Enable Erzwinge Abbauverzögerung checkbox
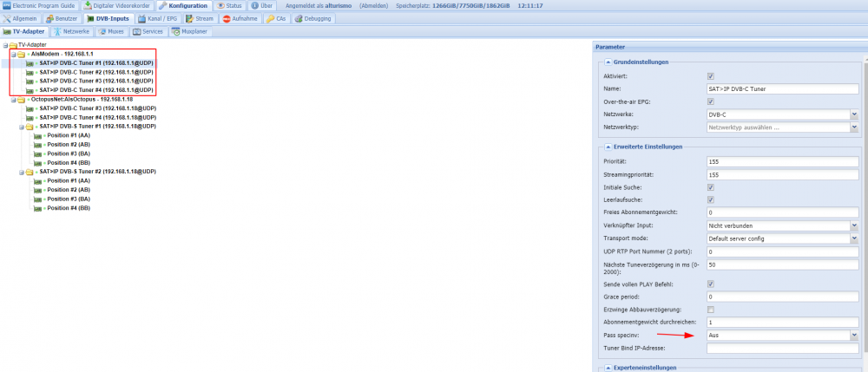This screenshot has width=868, height=372. pyautogui.click(x=711, y=310)
